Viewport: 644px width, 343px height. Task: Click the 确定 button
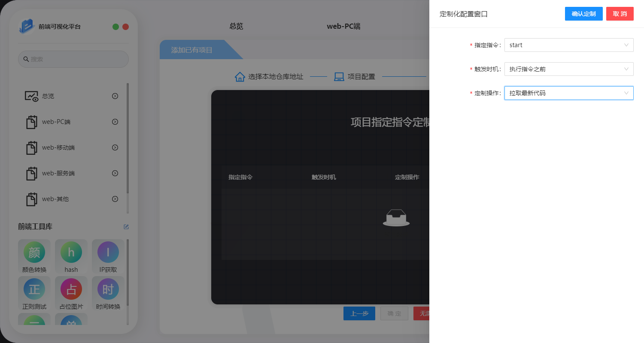pyautogui.click(x=394, y=313)
